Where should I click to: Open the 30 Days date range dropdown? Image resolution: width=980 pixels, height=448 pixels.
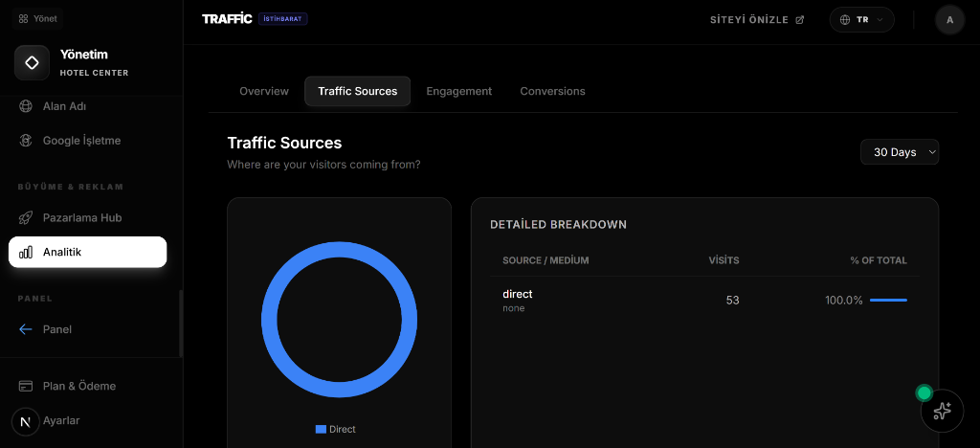point(900,152)
